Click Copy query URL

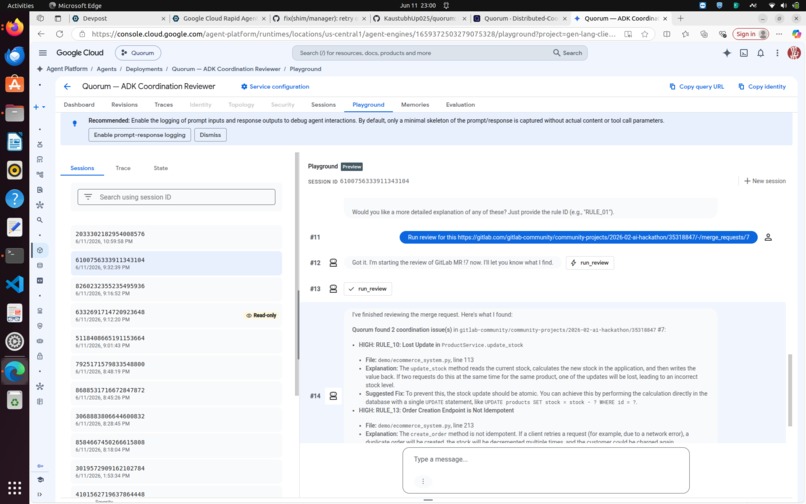click(697, 86)
